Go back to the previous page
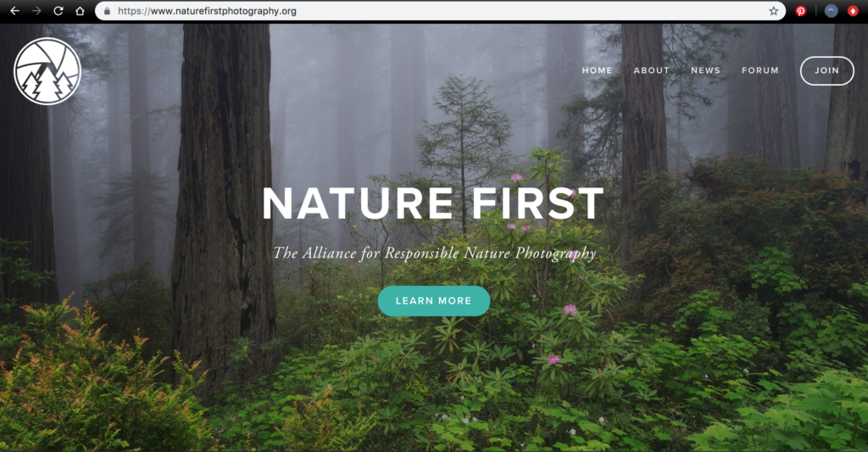This screenshot has width=868, height=452. click(15, 11)
